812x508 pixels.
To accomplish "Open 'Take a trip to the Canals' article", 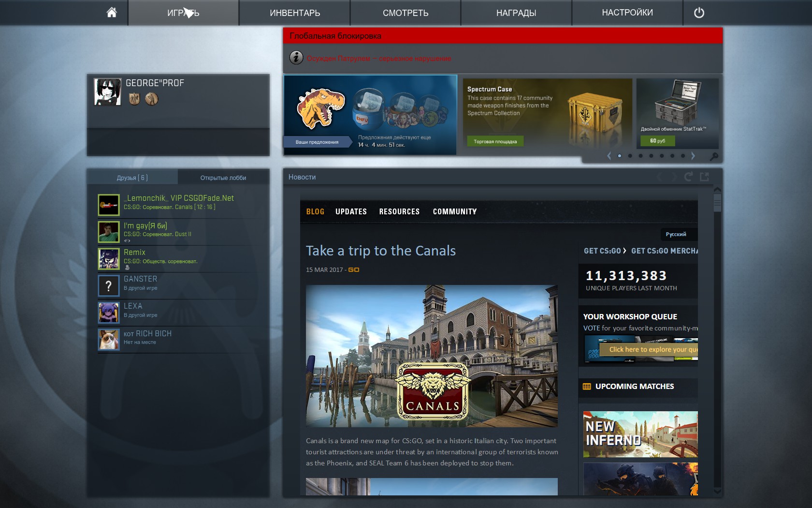I will pyautogui.click(x=381, y=251).
